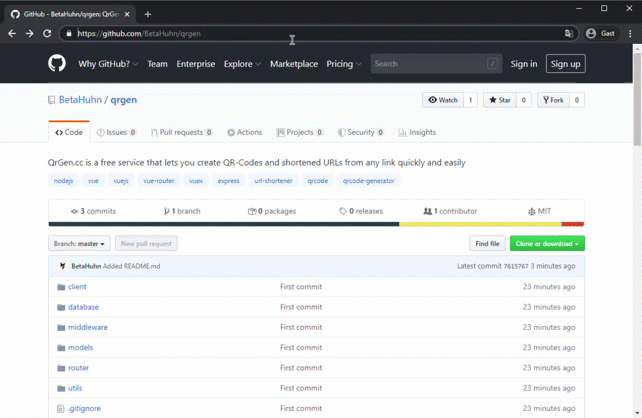Open the Team menu item

click(x=157, y=64)
